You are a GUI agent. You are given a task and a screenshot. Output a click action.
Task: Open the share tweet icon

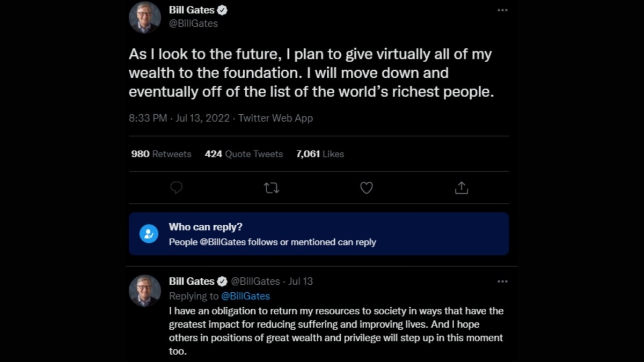tap(462, 188)
